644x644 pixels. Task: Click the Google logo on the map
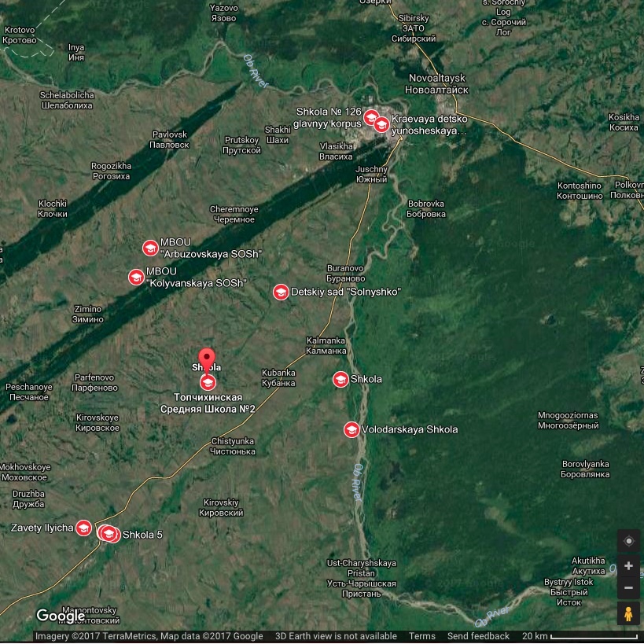pyautogui.click(x=61, y=616)
